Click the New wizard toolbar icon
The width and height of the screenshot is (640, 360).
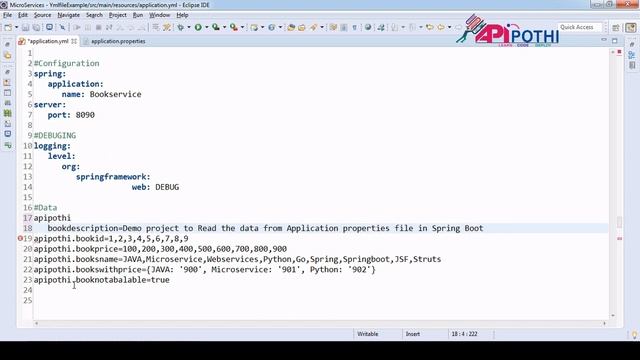8,27
